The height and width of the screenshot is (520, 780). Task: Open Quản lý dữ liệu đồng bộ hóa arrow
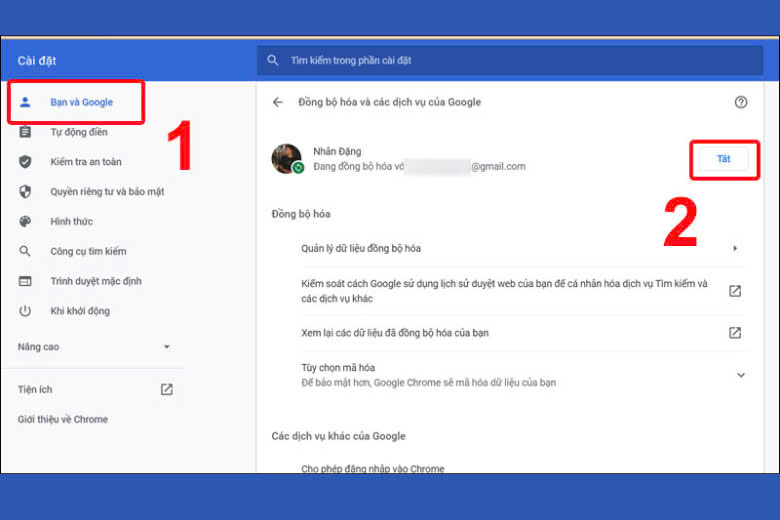(735, 248)
